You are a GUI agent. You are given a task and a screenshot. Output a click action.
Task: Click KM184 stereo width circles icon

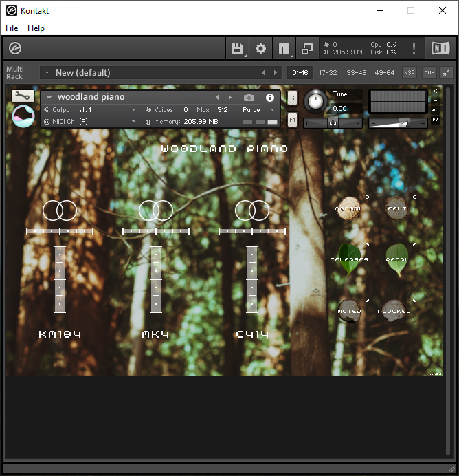pyautogui.click(x=60, y=210)
